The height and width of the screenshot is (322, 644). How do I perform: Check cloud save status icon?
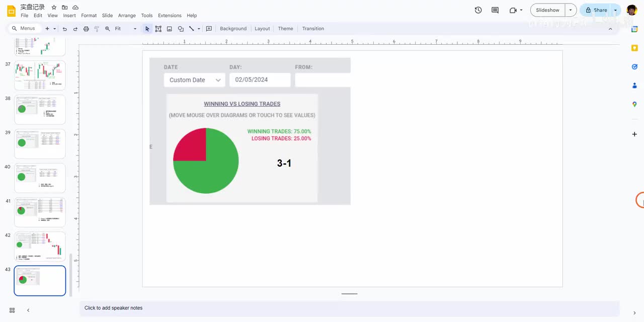[x=75, y=8]
